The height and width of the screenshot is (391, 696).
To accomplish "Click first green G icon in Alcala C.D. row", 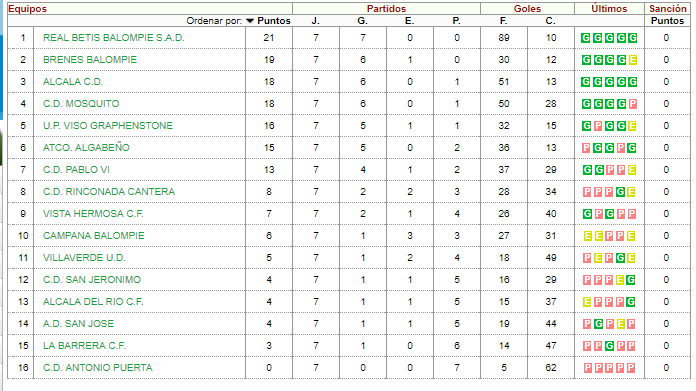I will [x=586, y=82].
